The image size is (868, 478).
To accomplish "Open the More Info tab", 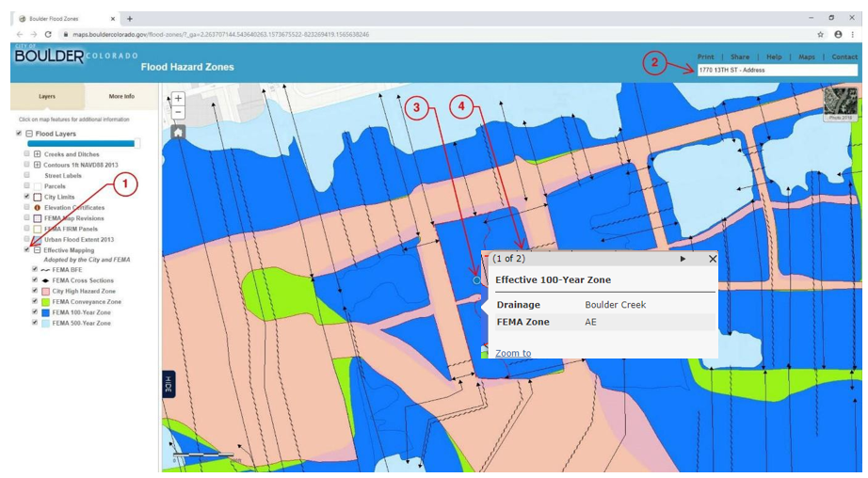I will 121,96.
